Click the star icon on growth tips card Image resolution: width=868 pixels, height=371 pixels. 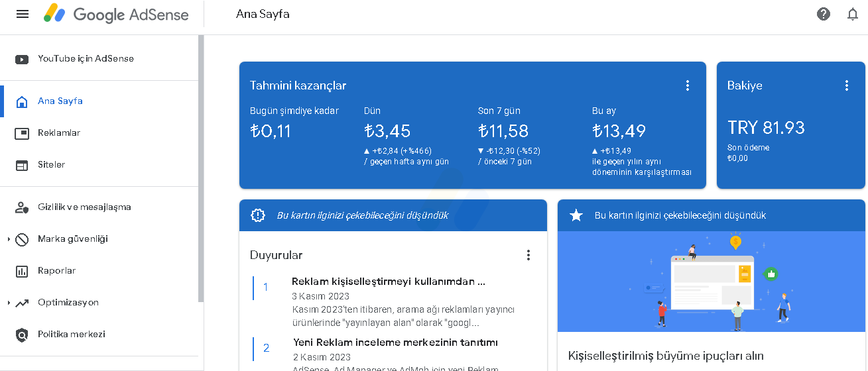click(576, 215)
